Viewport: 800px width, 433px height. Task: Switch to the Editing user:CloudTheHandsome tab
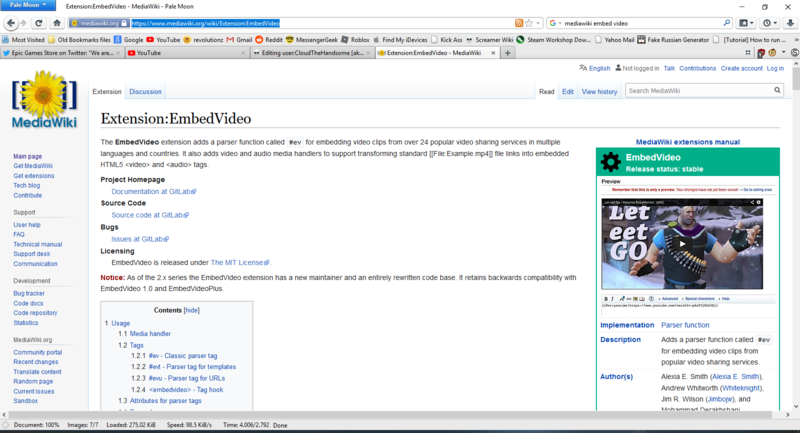pos(312,53)
